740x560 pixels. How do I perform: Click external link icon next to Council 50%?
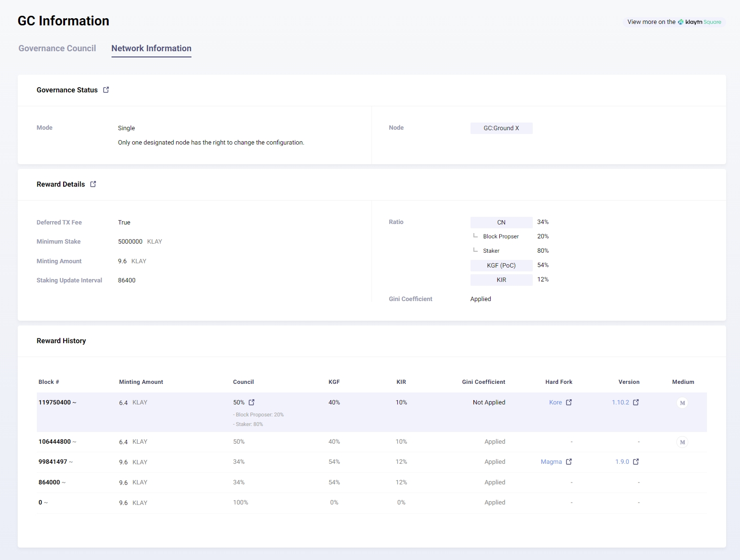252,403
